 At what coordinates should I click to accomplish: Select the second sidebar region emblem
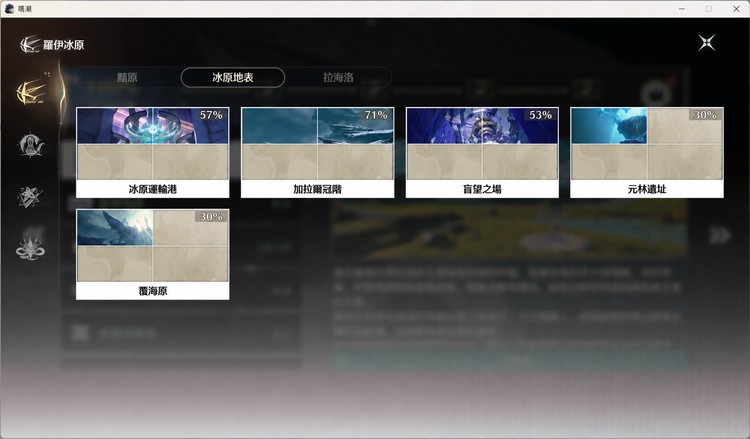[31, 145]
